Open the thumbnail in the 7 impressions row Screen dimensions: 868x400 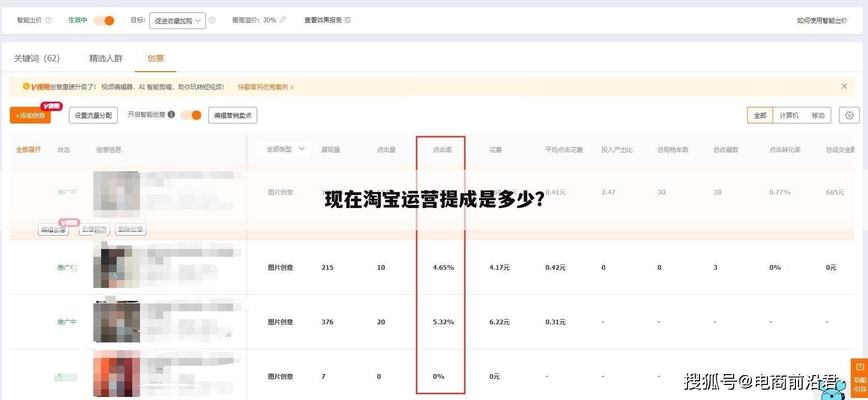117,374
